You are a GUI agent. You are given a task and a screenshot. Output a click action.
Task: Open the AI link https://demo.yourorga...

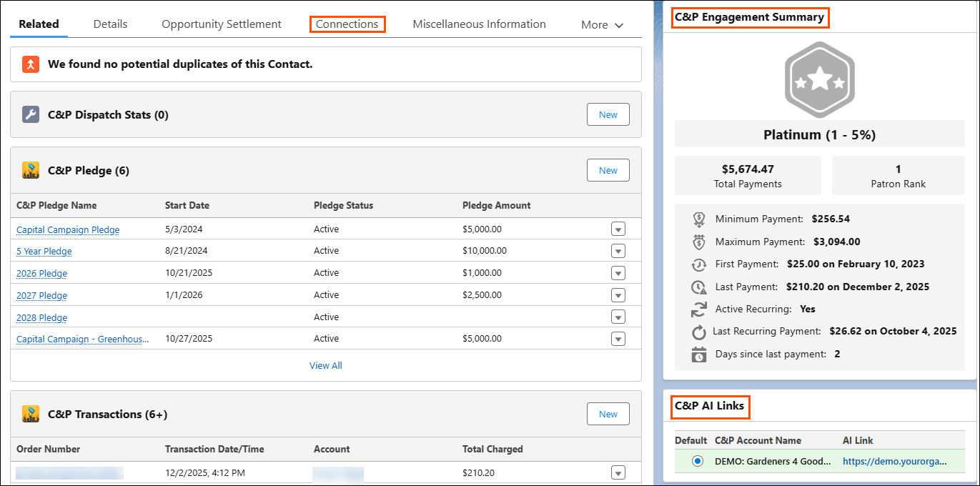(x=894, y=462)
